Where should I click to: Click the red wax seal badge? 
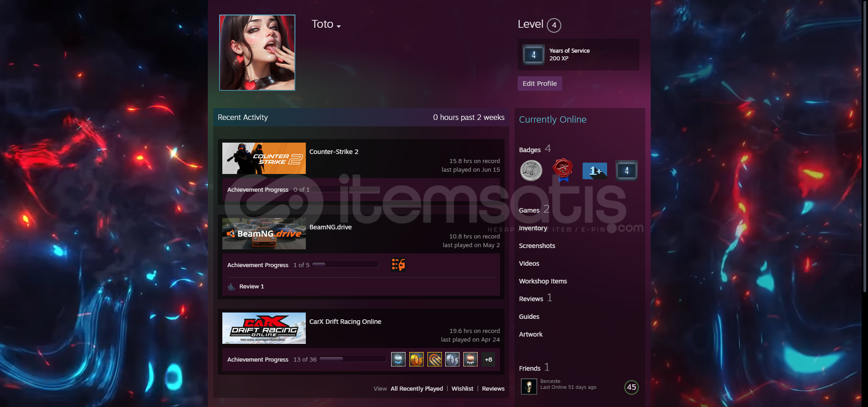coord(563,170)
